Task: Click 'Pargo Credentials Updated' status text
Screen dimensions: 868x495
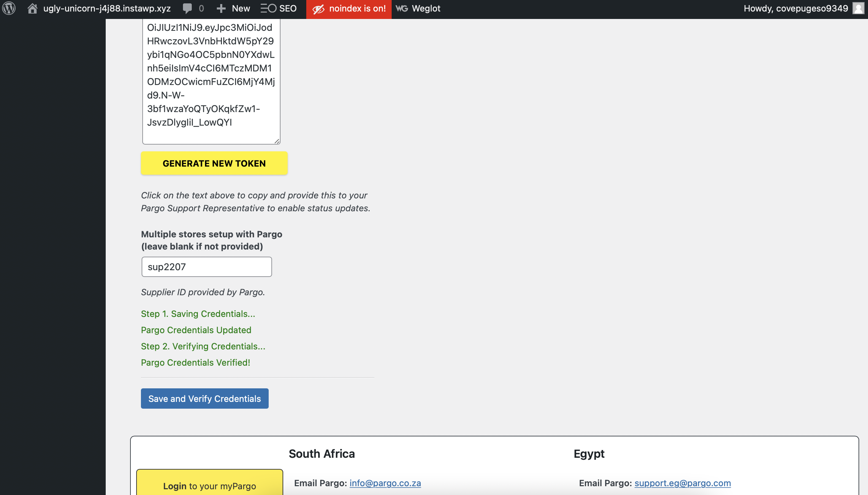Action: click(196, 330)
